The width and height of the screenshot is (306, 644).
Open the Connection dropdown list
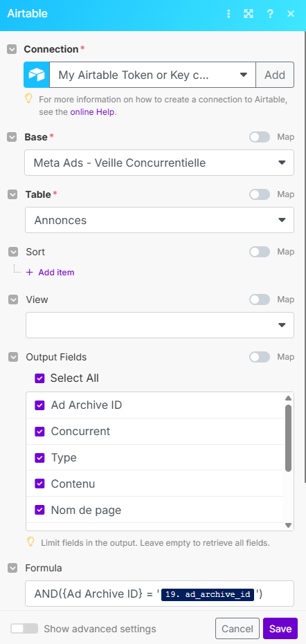pyautogui.click(x=152, y=75)
